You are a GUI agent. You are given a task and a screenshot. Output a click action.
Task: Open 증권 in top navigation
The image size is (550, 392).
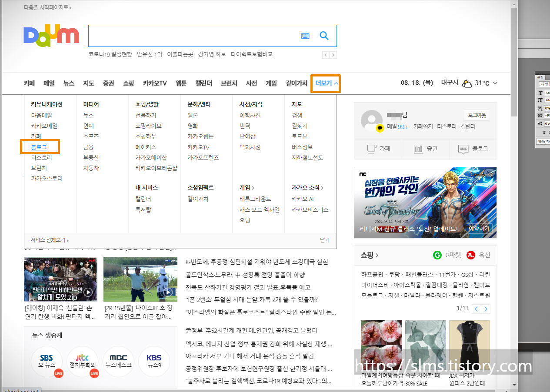[x=108, y=83]
